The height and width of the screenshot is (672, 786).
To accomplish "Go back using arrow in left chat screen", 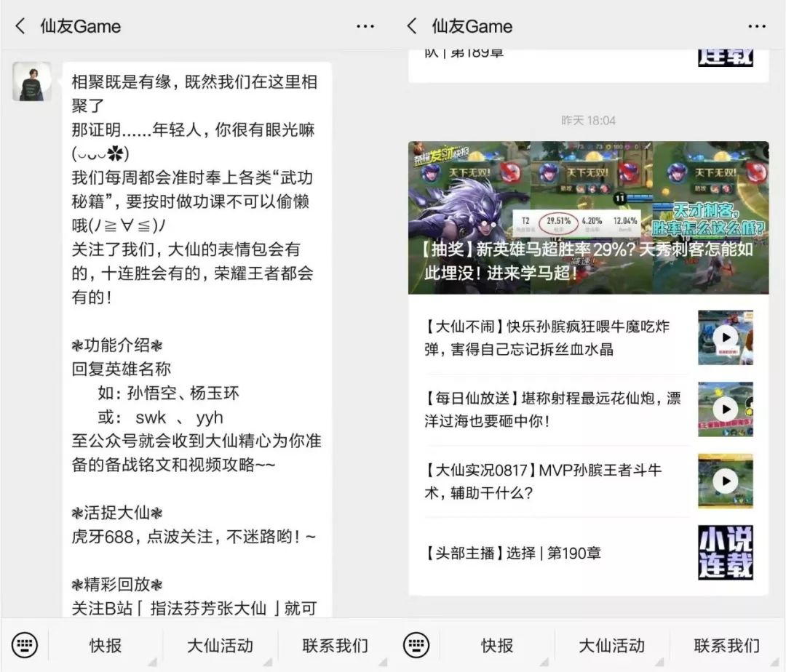I will coord(20,26).
